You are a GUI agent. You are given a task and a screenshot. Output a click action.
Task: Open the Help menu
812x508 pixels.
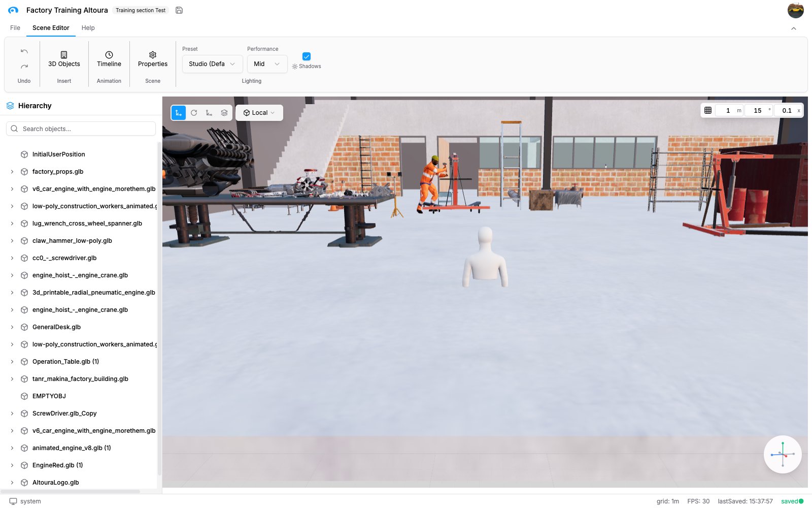(x=88, y=28)
